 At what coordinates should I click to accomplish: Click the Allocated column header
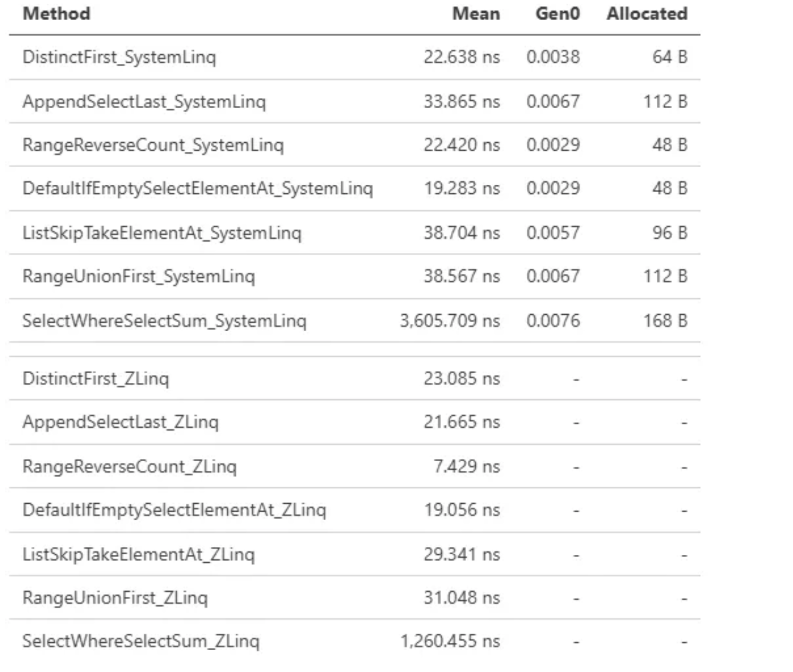(x=647, y=14)
